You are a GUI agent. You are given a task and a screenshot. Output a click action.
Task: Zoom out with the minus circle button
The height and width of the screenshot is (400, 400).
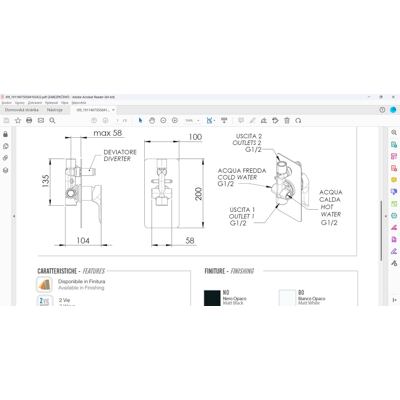coord(163,120)
